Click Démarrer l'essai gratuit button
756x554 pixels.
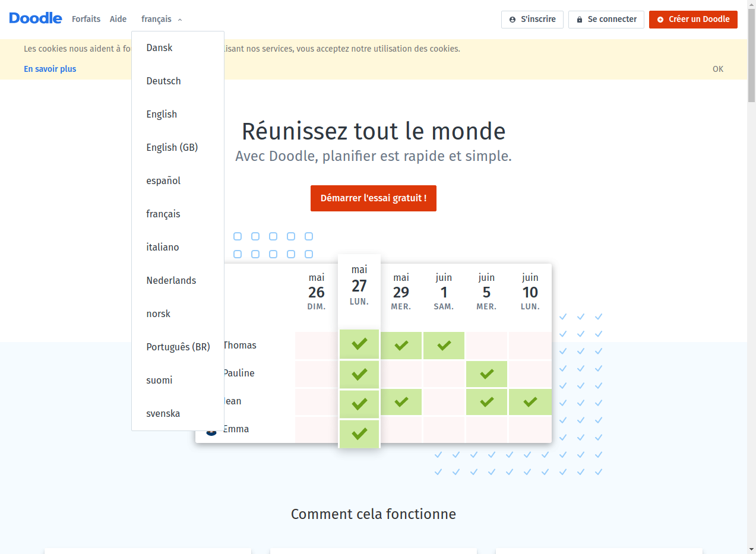tap(374, 198)
